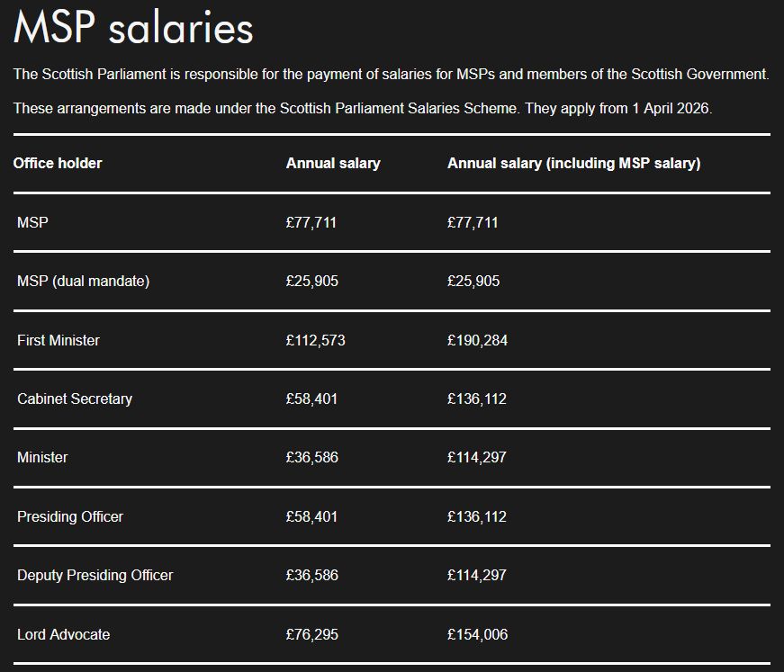
Task: Select the Cabinet Secretary £136,112 total
Action: (x=477, y=399)
